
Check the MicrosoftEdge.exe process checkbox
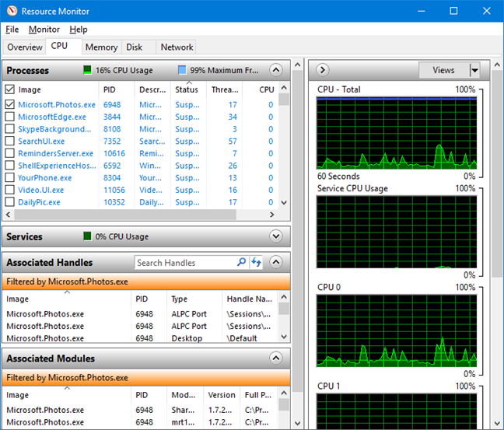click(x=9, y=117)
